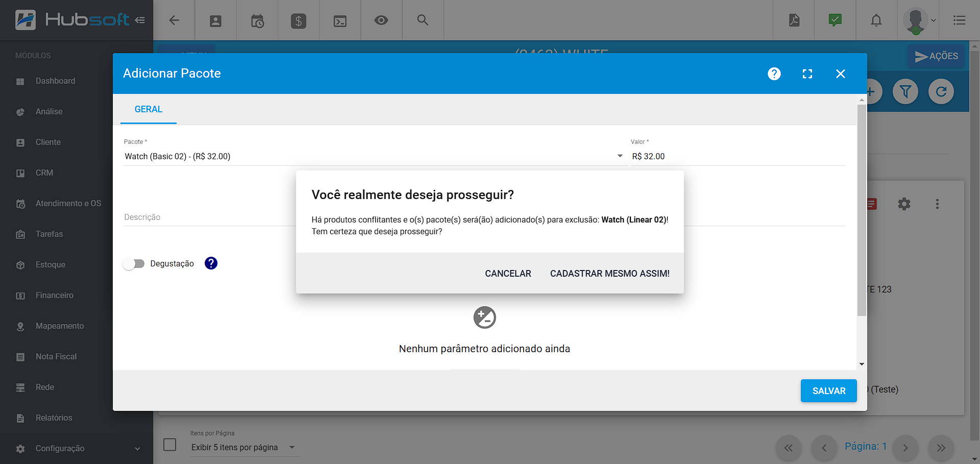Screen dimensions: 980x464
Task: Click the Valor input field
Action: 737,156
